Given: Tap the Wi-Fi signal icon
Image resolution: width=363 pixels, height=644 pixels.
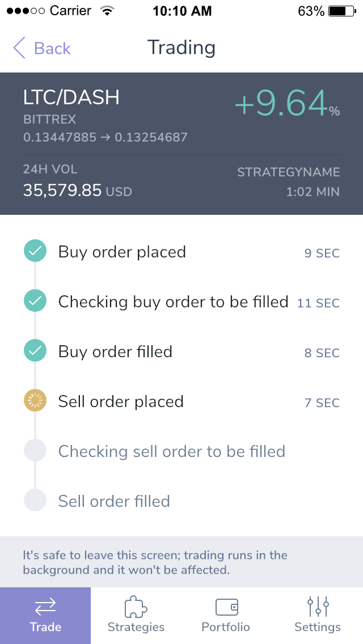Looking at the screenshot, I should pyautogui.click(x=105, y=11).
